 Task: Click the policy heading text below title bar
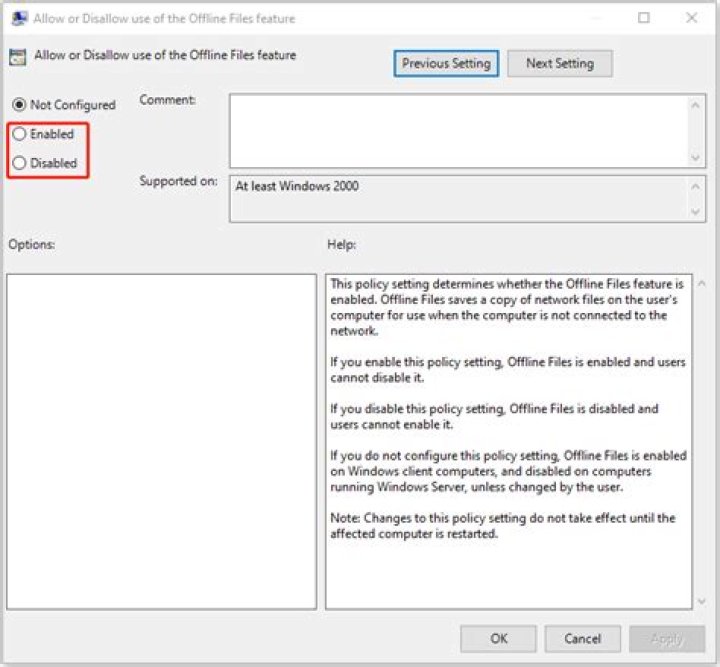click(x=165, y=55)
